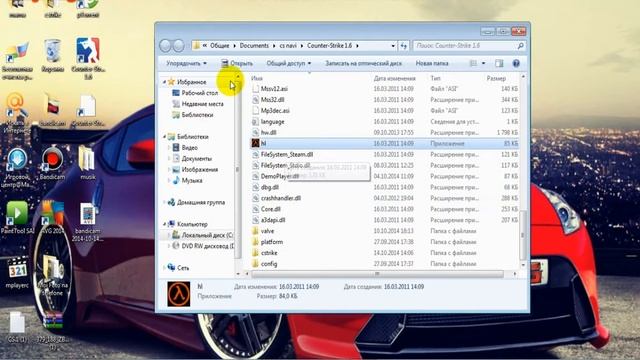
Task: Collapse the Избранное section arrow
Action: point(164,82)
